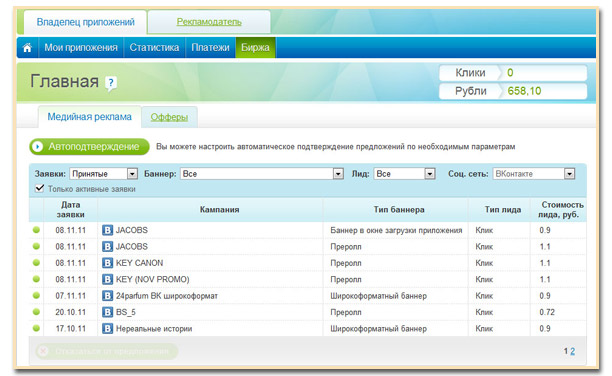
Task: Toggle Только активные заявки checkbox
Action: [x=39, y=188]
